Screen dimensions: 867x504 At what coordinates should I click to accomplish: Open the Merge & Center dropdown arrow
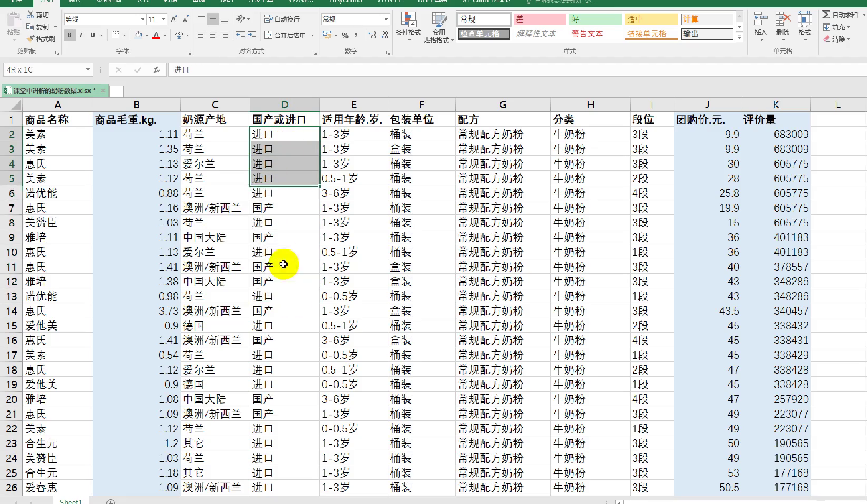tap(313, 35)
